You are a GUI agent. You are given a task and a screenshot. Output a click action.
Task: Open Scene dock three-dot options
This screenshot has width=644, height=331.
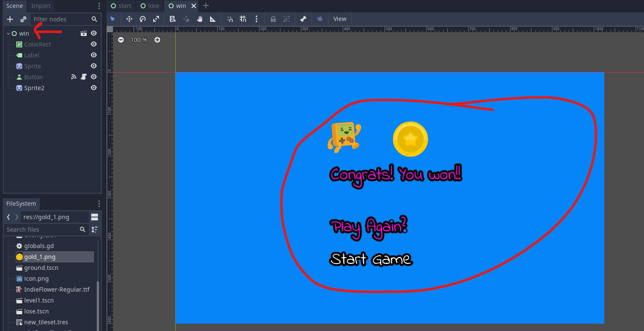tap(99, 6)
